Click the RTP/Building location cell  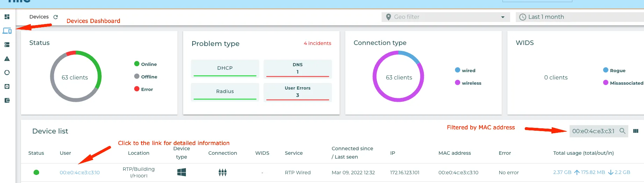coord(139,172)
